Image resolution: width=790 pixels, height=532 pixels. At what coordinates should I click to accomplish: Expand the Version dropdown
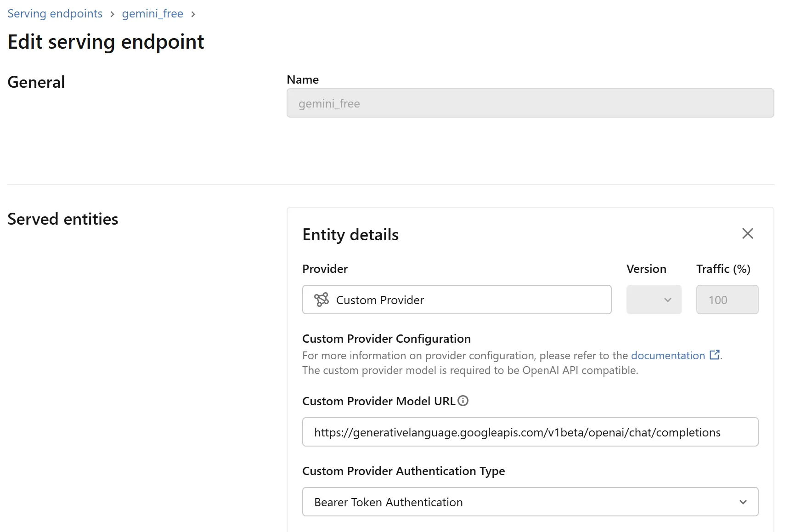pos(654,300)
